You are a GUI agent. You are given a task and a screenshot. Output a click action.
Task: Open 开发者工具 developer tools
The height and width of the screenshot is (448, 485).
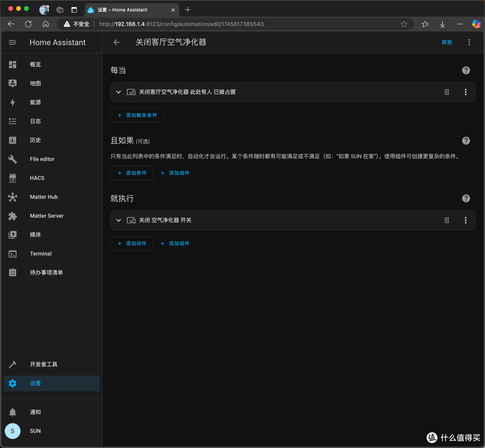click(x=52, y=364)
